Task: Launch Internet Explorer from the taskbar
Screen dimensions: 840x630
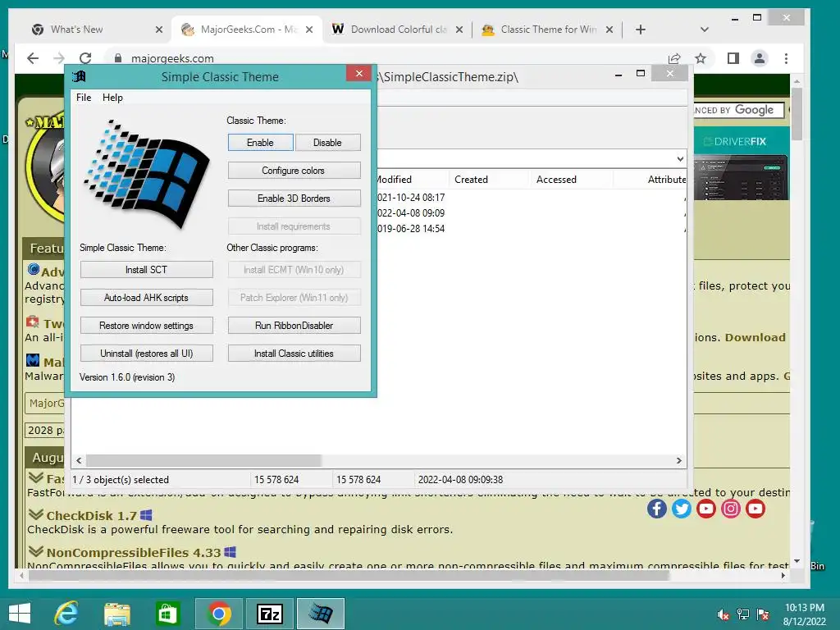Action: [66, 614]
